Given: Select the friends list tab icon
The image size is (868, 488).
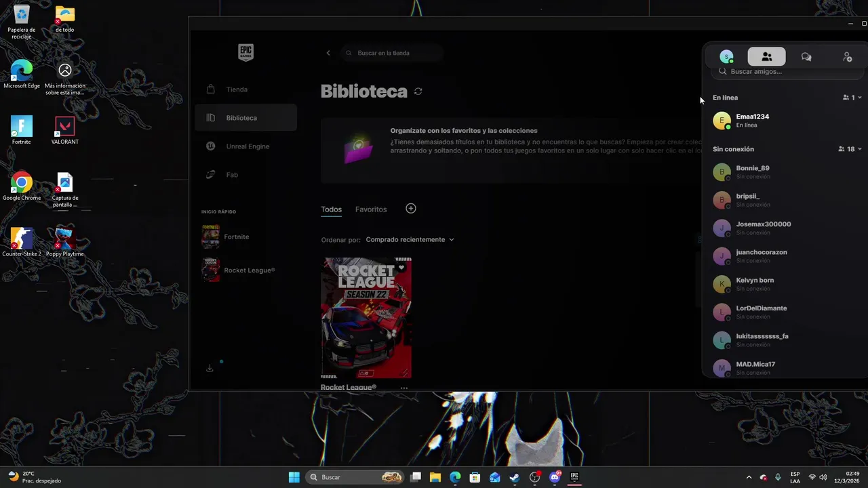Looking at the screenshot, I should [766, 57].
